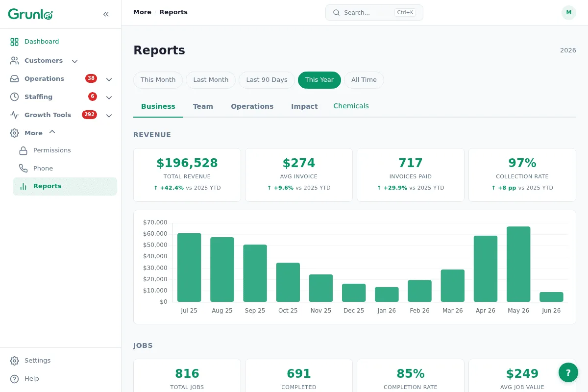The image size is (588, 392).
Task: Click the Permissions lock icon
Action: coord(23,150)
